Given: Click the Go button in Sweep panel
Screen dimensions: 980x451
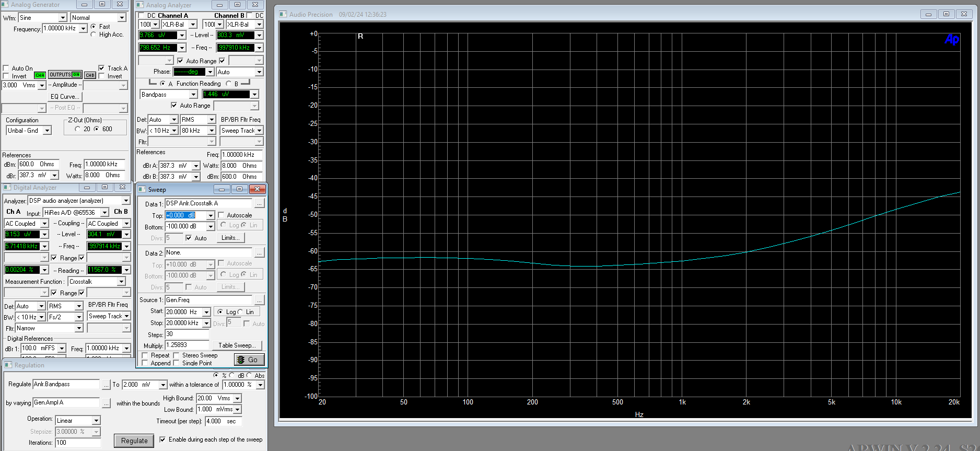Looking at the screenshot, I should (250, 360).
